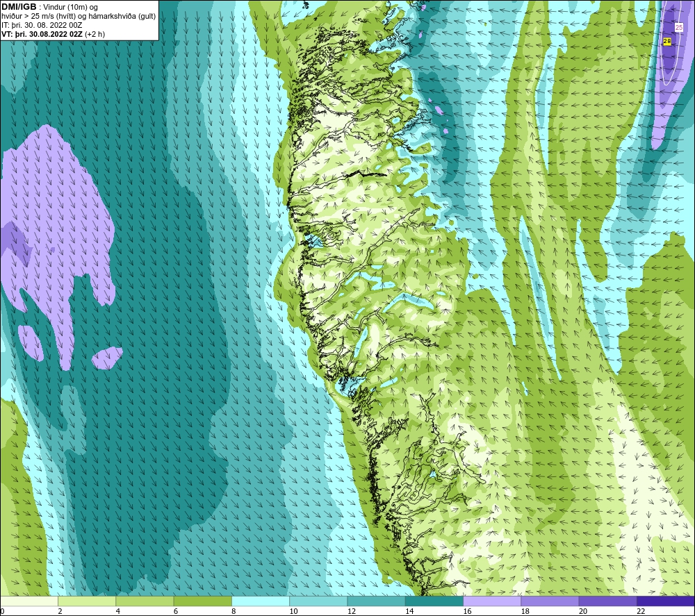
Task: Click the VT: þri. 30.08.2022 02Z line
Action: 54,34
